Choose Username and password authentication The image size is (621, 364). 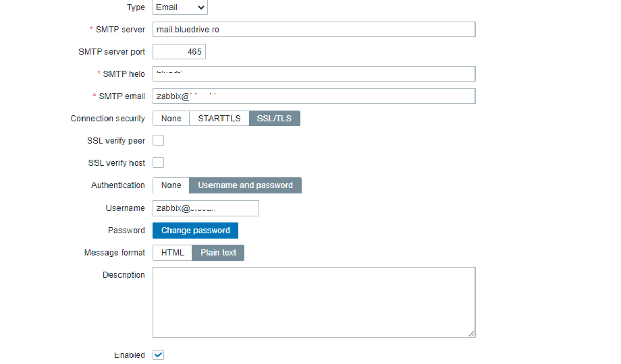click(x=245, y=185)
